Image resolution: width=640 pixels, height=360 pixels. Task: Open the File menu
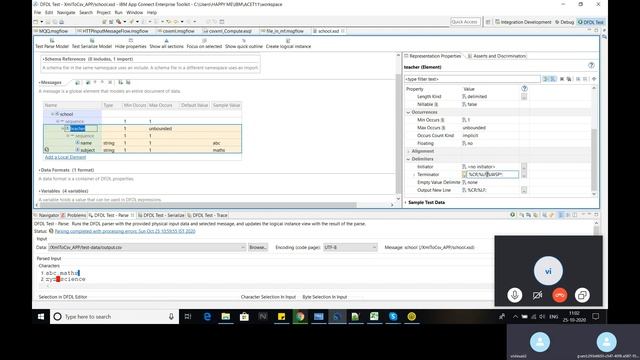coord(37,13)
